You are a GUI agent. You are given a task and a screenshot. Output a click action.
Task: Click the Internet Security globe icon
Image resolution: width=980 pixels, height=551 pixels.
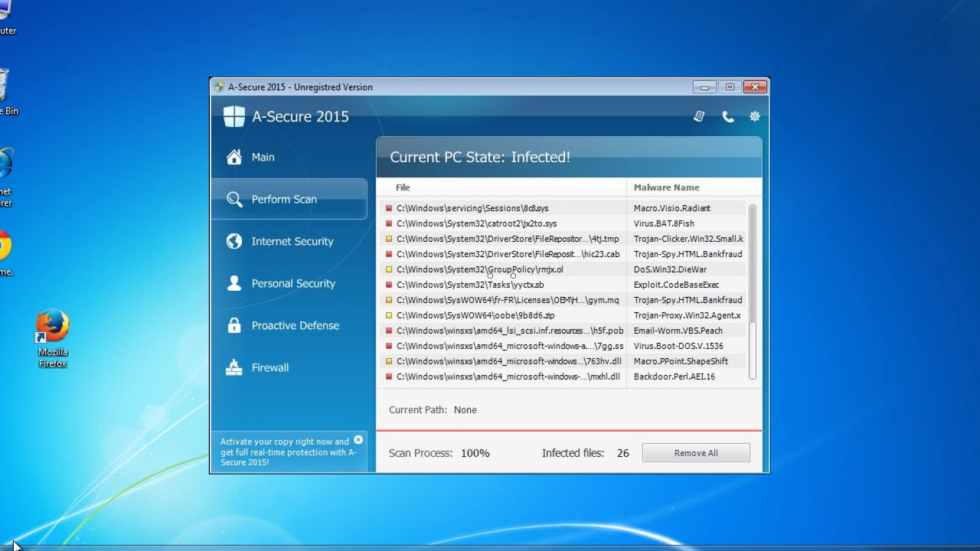click(x=234, y=241)
